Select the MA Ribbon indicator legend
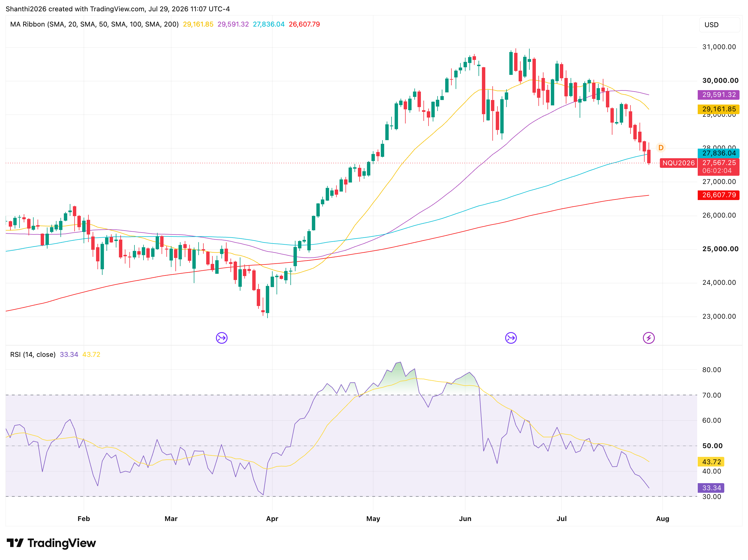 [94, 24]
